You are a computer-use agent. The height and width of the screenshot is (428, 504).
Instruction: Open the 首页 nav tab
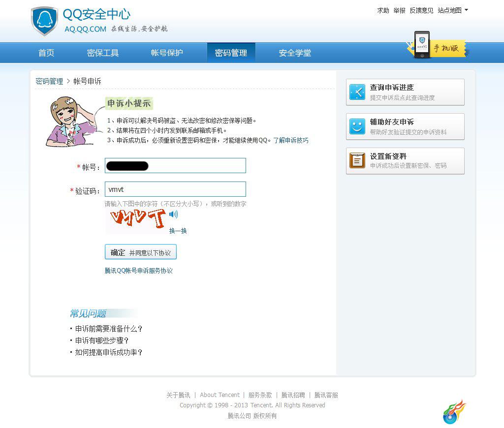pos(46,53)
